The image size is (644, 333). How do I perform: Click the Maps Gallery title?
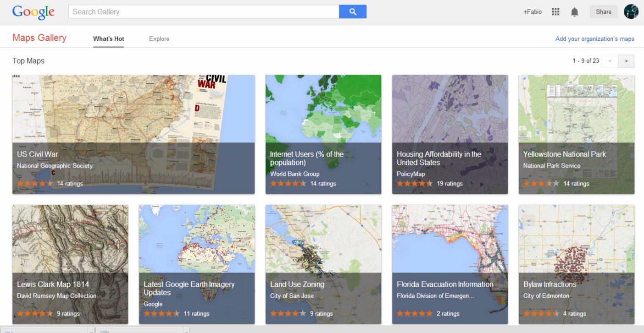click(x=39, y=38)
